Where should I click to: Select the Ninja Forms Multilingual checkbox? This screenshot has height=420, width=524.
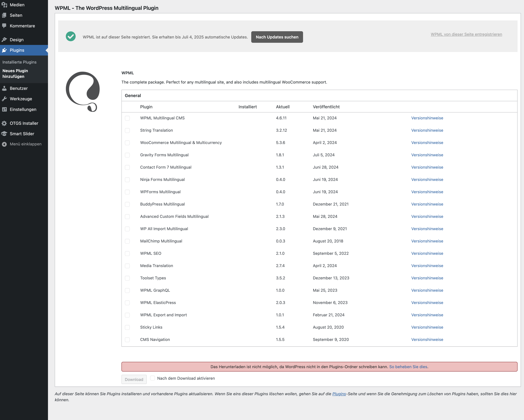click(x=127, y=180)
